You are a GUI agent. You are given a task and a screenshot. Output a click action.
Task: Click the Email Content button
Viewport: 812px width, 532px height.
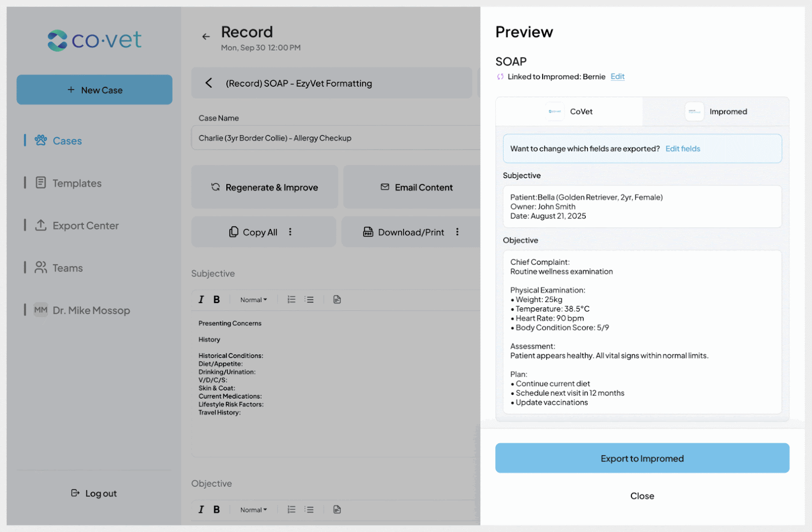(412, 187)
